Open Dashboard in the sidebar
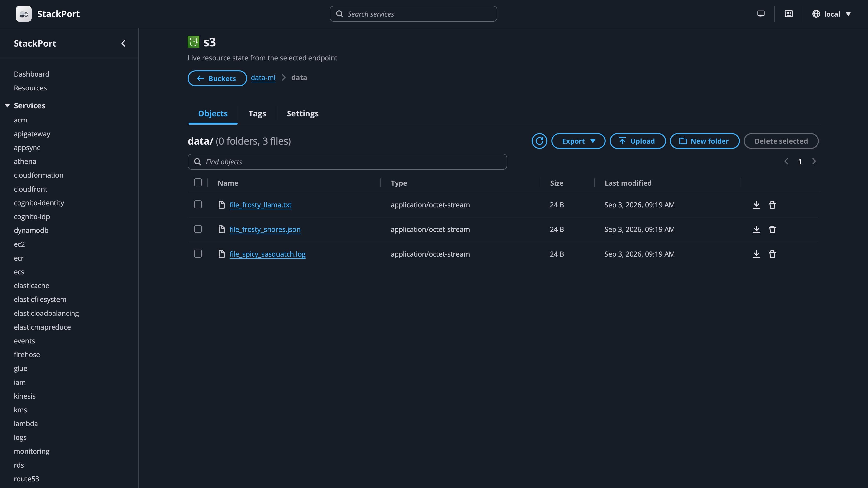Screen dimensions: 868x488 31,74
